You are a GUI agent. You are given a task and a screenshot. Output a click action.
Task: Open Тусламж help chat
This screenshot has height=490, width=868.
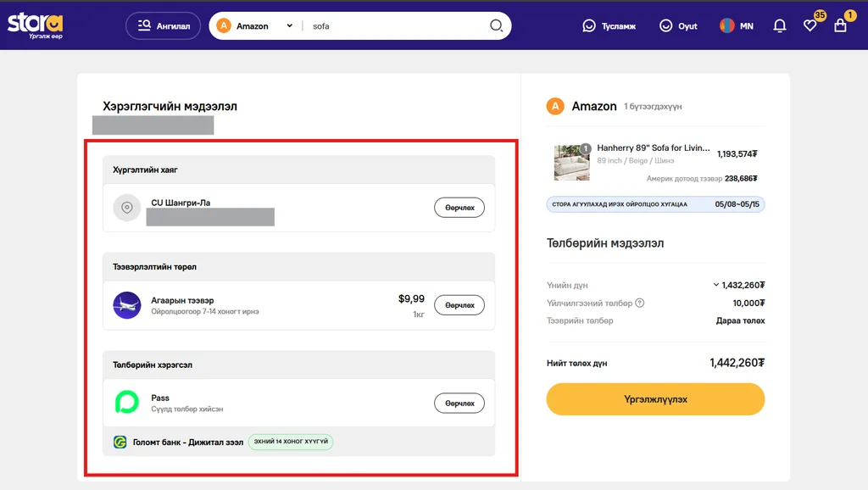point(609,26)
